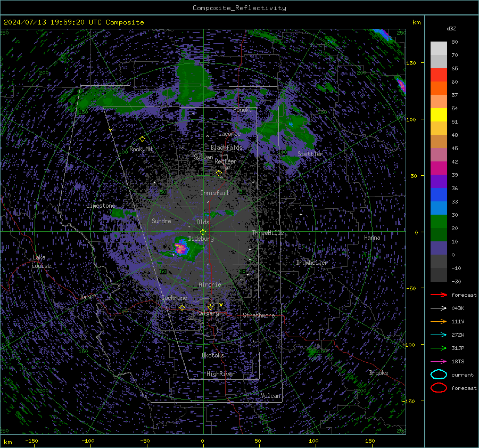Click the RedDeer city label
This screenshot has width=479, height=448.
pyautogui.click(x=226, y=161)
